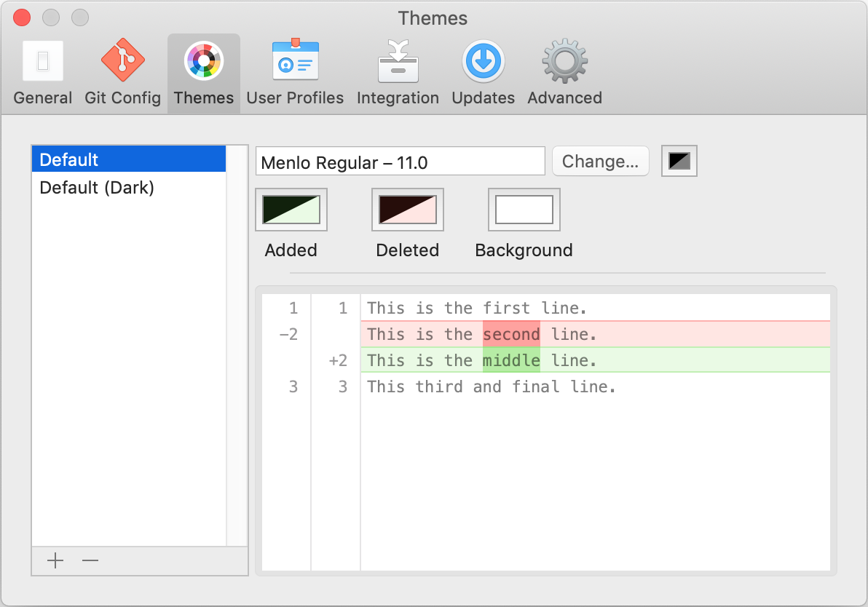Image resolution: width=868 pixels, height=607 pixels.
Task: Click the Menlo Regular font field
Action: point(400,162)
